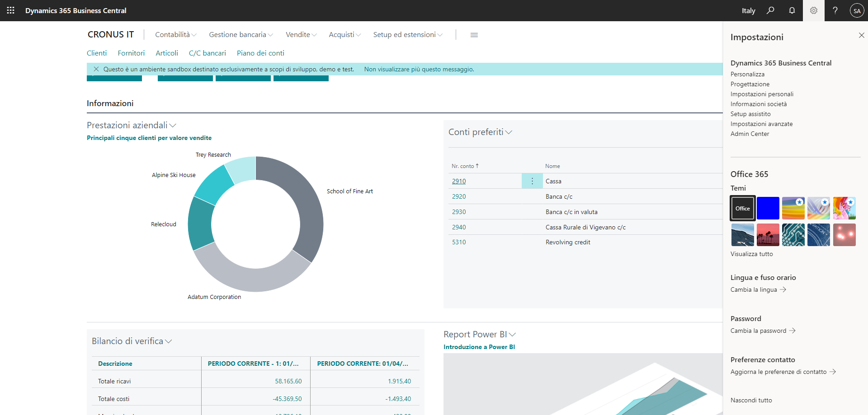868x415 pixels.
Task: Select the mountain landscape theme swatch
Action: point(742,235)
